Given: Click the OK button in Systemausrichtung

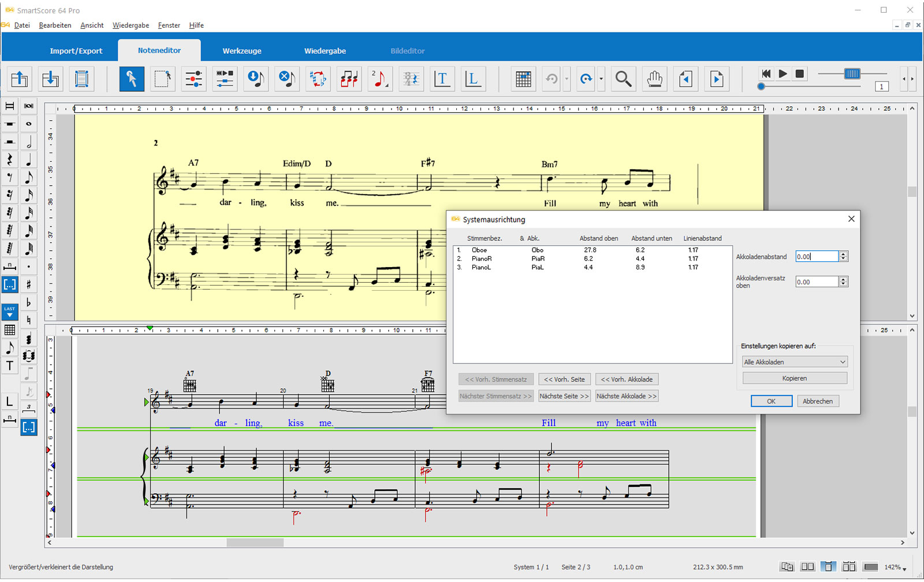Looking at the screenshot, I should pyautogui.click(x=772, y=401).
